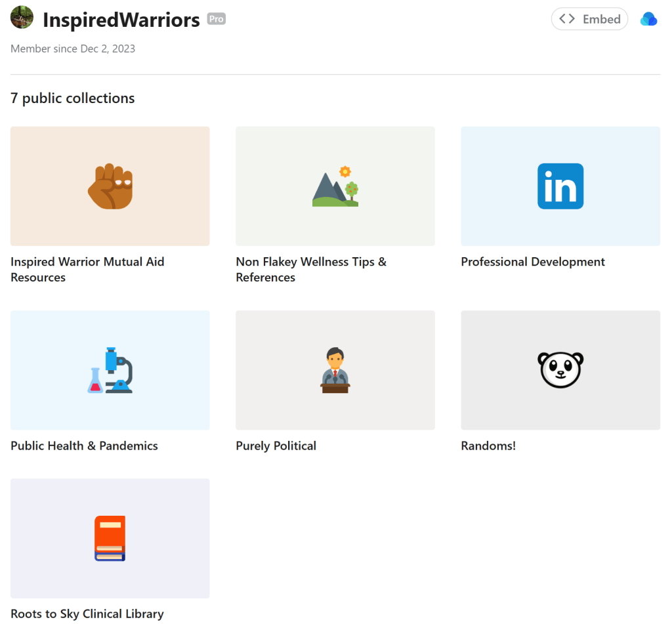Click the politician at podium icon
This screenshot has width=672, height=624.
coord(335,370)
